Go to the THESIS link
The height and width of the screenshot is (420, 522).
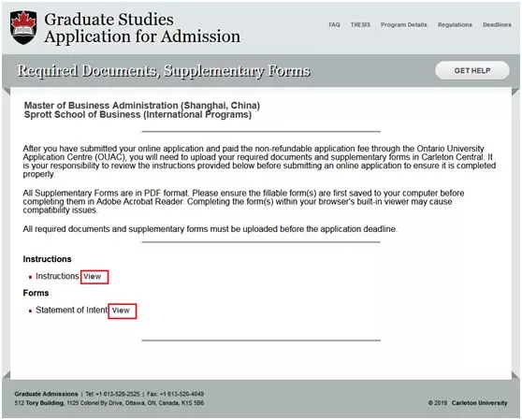point(360,25)
